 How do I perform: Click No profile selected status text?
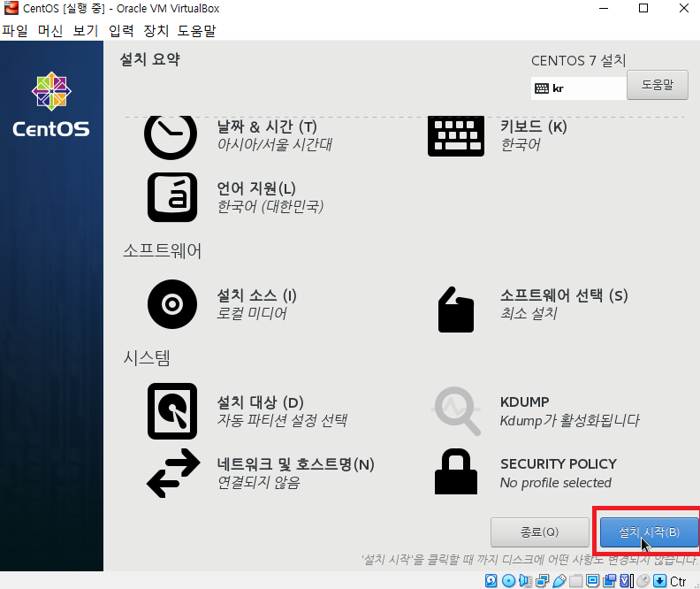pos(556,483)
